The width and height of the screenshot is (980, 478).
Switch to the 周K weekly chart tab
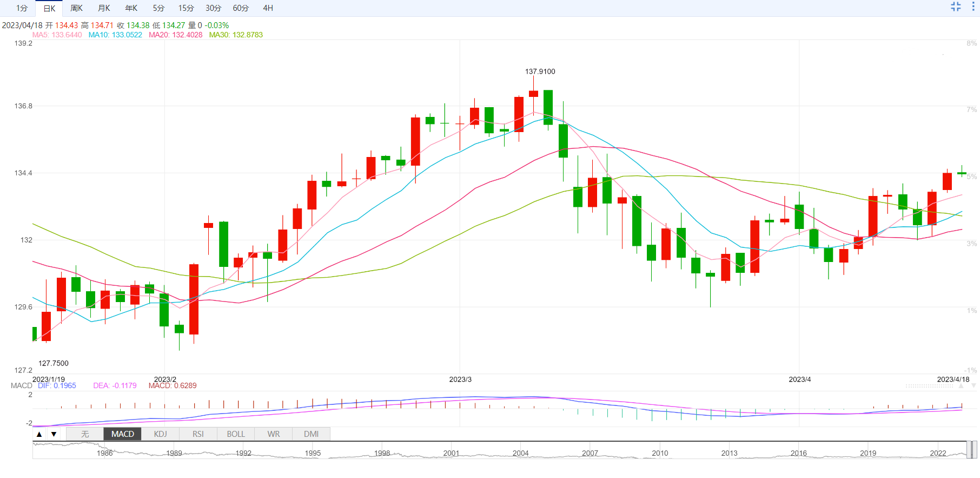coord(77,8)
